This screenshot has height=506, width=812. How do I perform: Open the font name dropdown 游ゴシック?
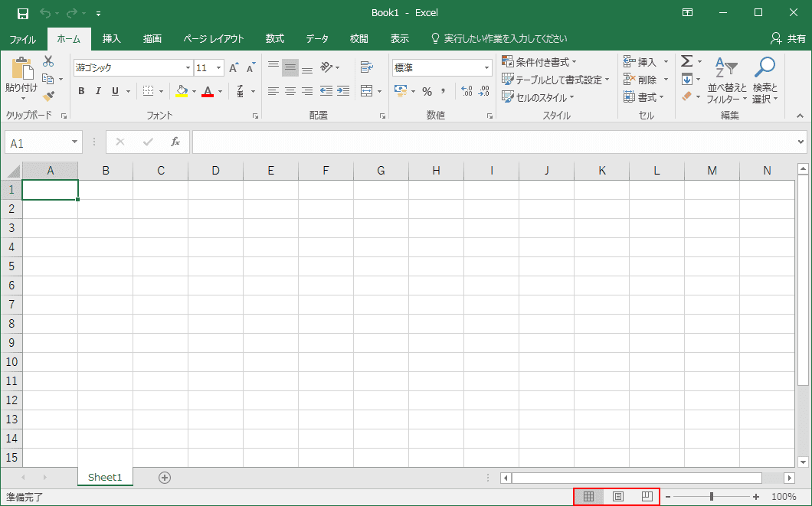[x=188, y=68]
